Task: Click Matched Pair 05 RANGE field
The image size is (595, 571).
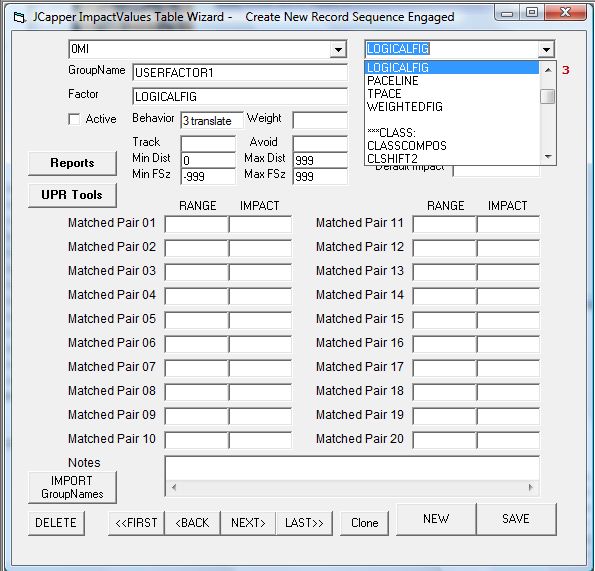Action: [x=197, y=320]
